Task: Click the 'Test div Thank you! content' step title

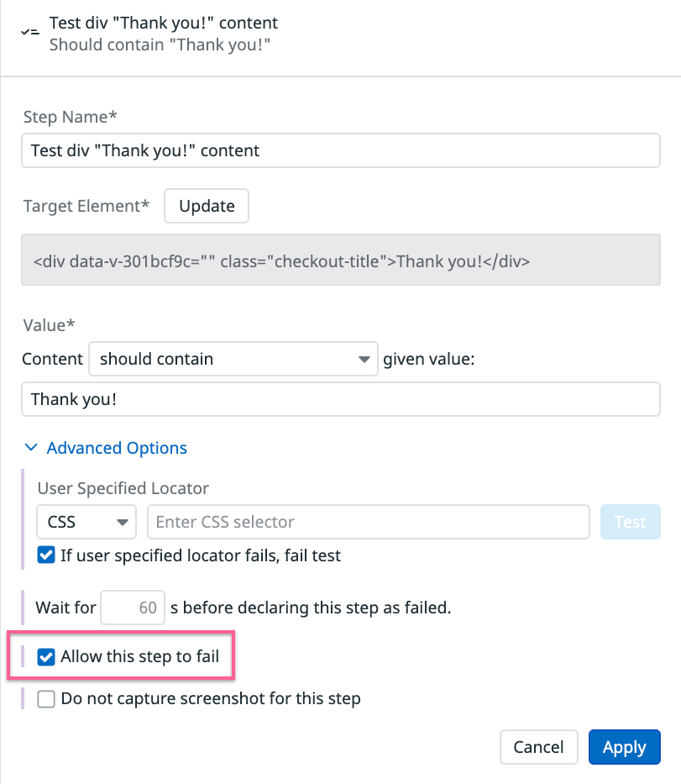Action: click(x=163, y=23)
